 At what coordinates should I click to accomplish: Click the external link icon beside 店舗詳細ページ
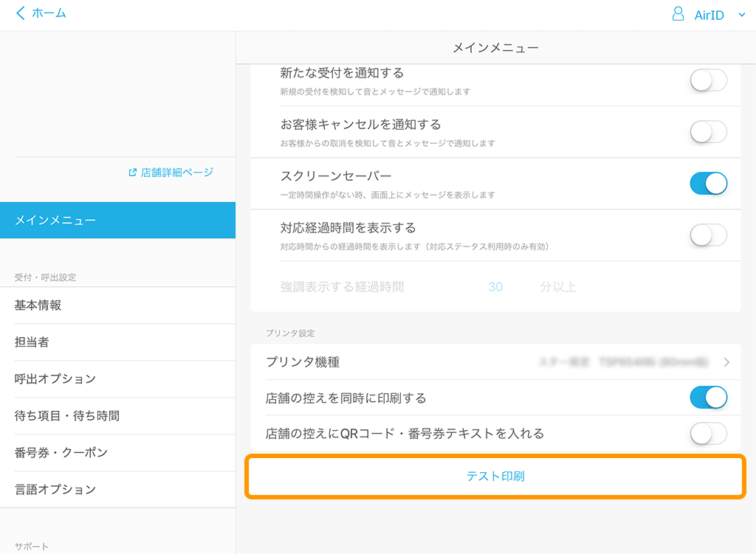[x=133, y=173]
